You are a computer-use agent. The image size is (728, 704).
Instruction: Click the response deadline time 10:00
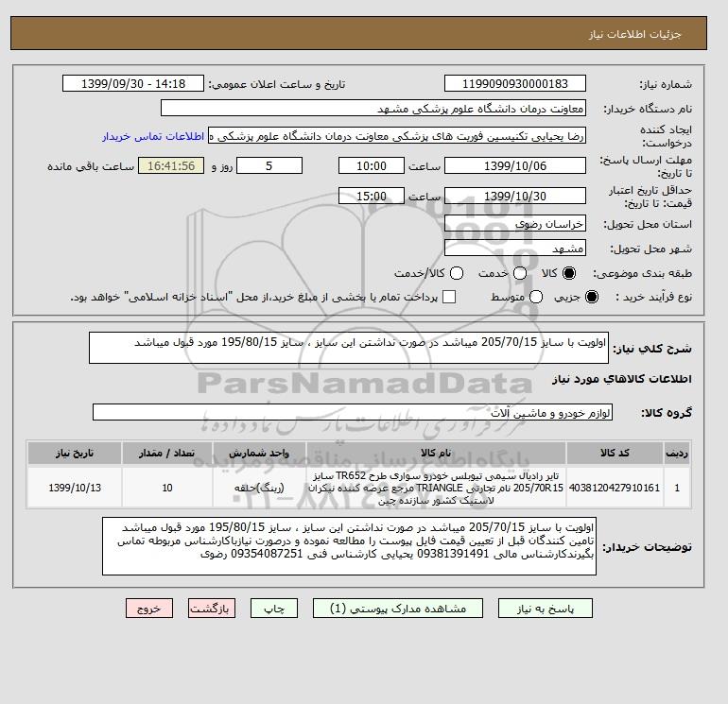pyautogui.click(x=372, y=165)
